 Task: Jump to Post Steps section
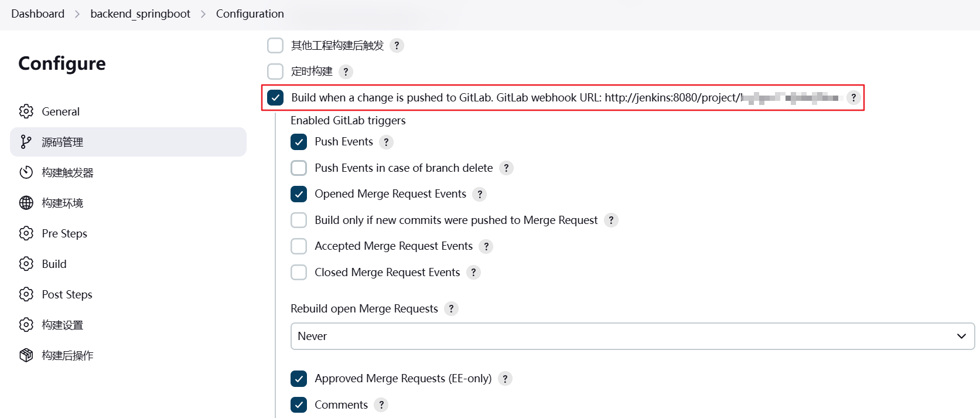coord(67,294)
